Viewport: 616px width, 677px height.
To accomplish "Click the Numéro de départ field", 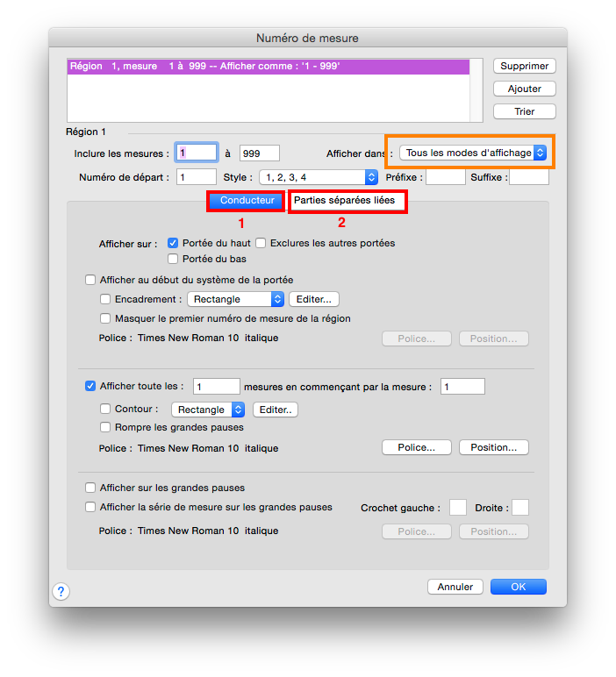I will coord(197,177).
